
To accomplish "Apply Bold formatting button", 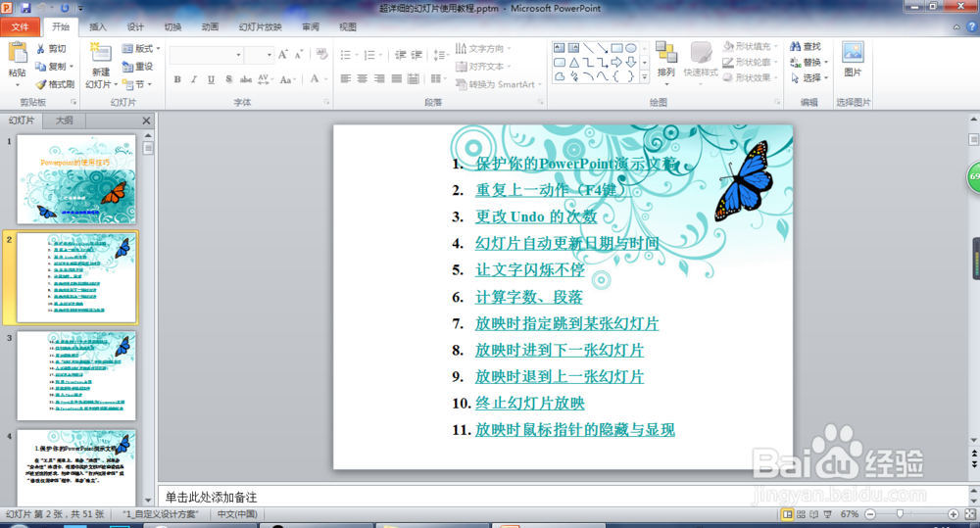I will [177, 79].
